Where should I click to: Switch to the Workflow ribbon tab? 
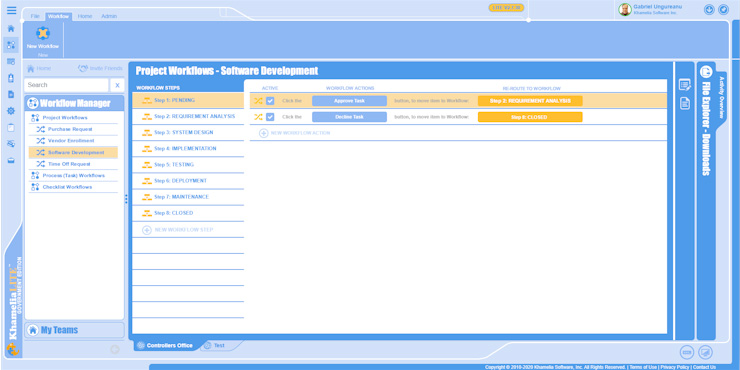[x=59, y=16]
